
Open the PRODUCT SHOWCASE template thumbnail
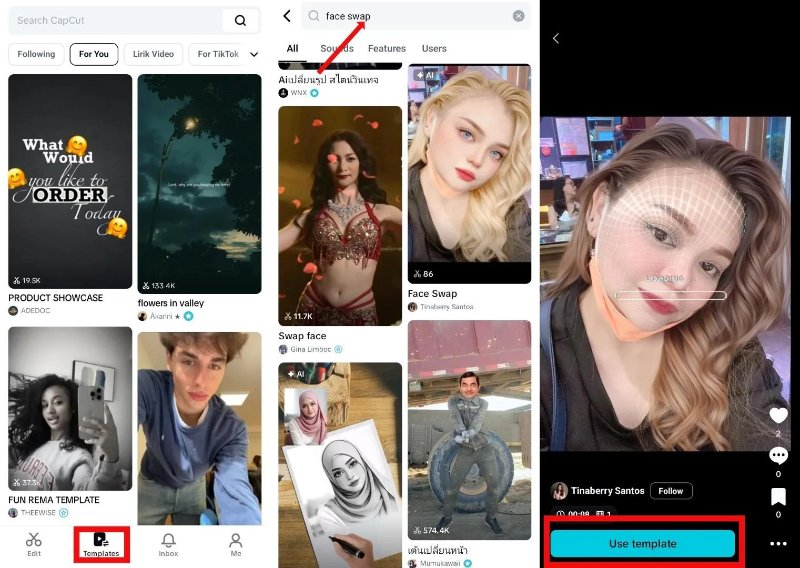[x=70, y=181]
